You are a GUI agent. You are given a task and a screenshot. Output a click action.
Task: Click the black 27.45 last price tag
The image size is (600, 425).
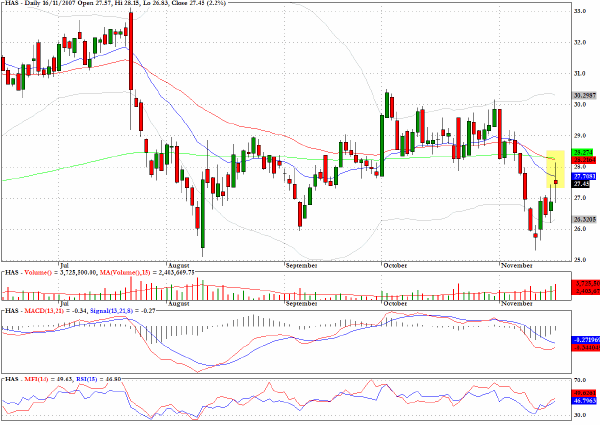coord(581,184)
